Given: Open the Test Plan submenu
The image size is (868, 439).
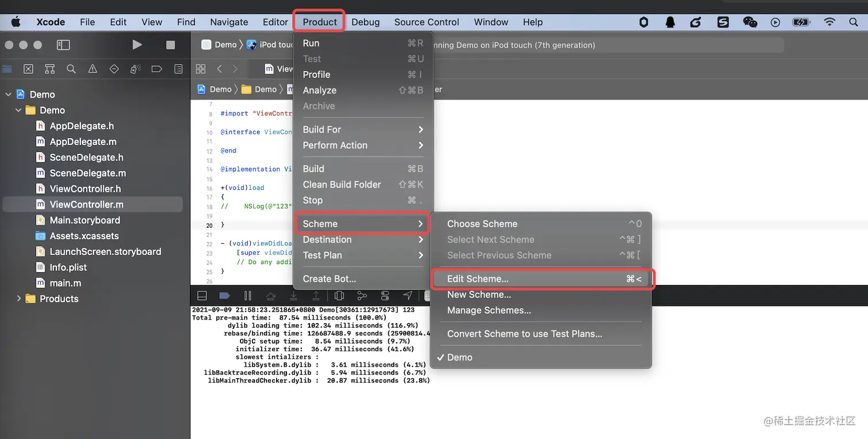Looking at the screenshot, I should pos(363,255).
